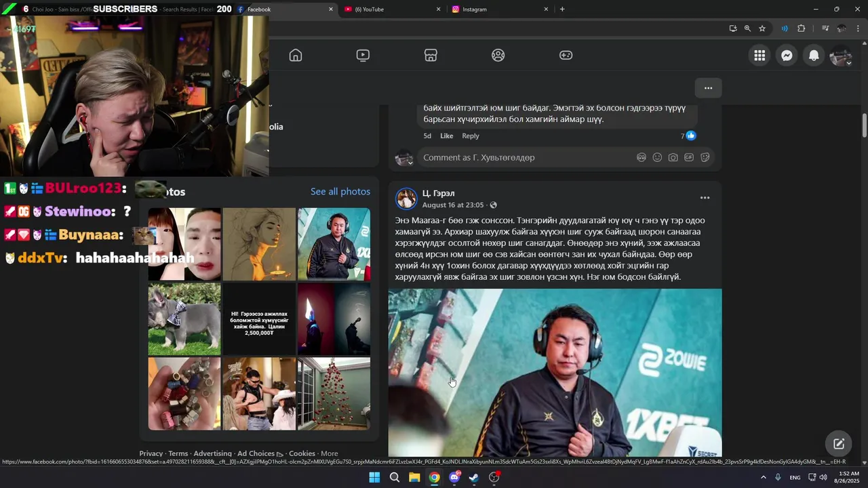Open the two faces selfie photo thumbnail
Viewport: 868px width, 488px height.
click(184, 244)
